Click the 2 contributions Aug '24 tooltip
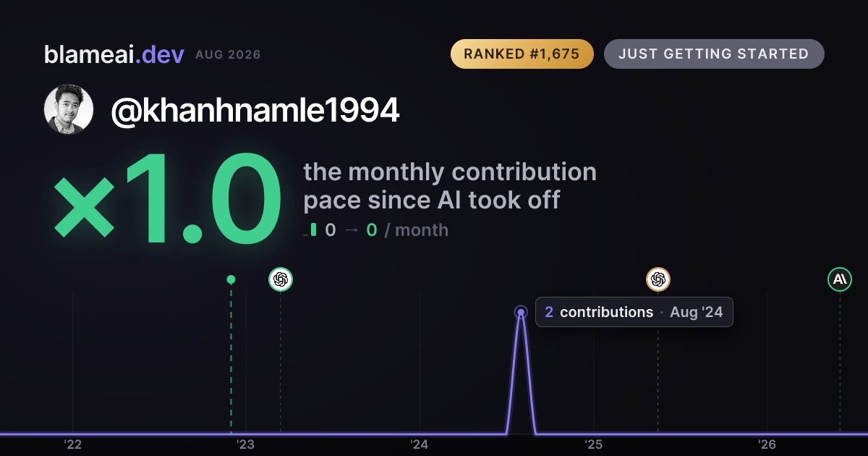The image size is (868, 456). pos(634,312)
